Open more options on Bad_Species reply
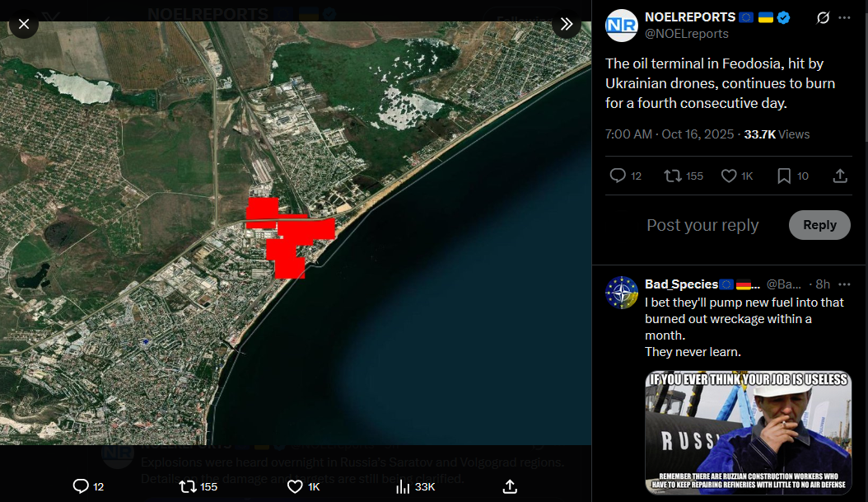The height and width of the screenshot is (502, 868). click(844, 284)
